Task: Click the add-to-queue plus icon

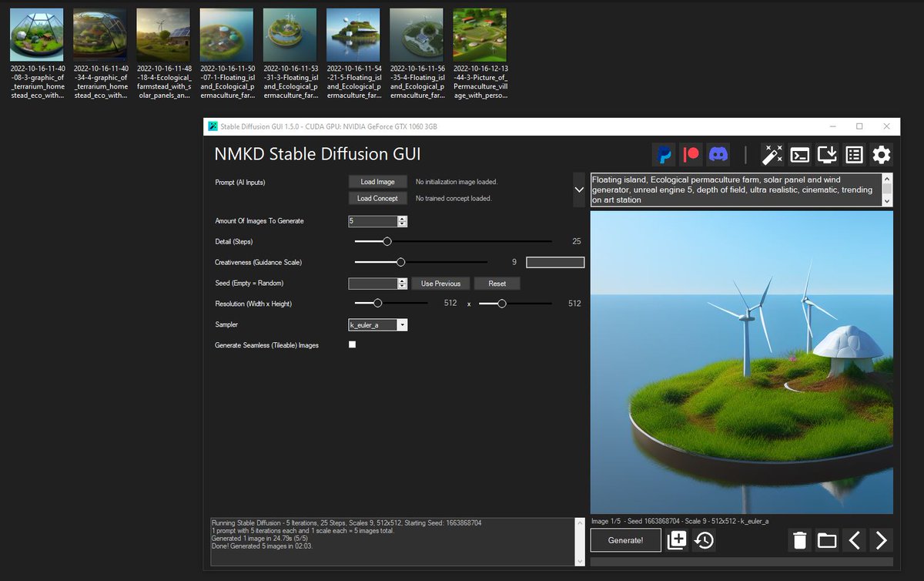Action: 677,540
